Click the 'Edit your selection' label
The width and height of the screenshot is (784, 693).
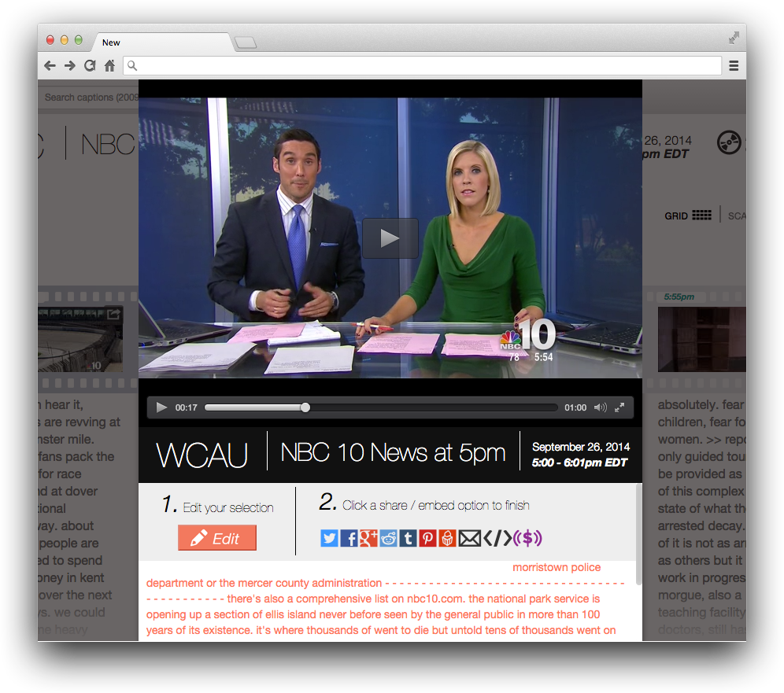[228, 507]
